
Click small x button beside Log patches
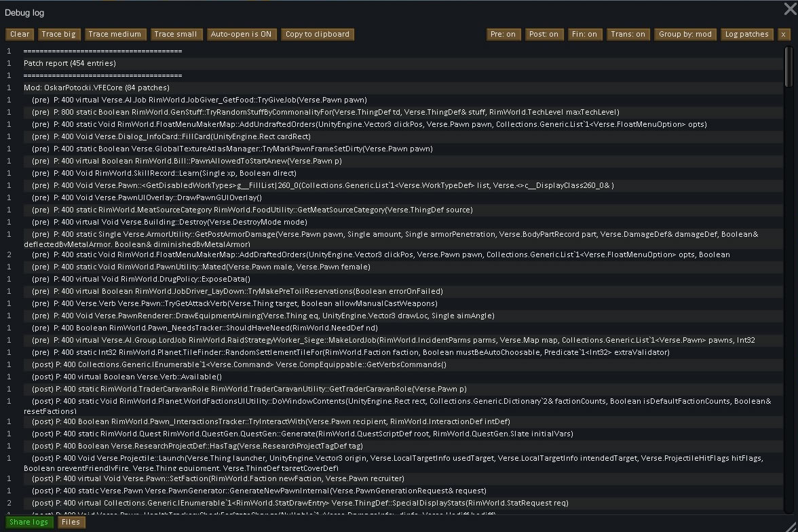[x=783, y=34]
